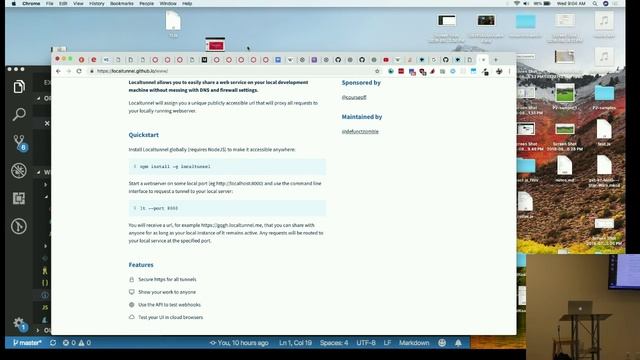Click Chrome's forward arrow

tap(69, 71)
